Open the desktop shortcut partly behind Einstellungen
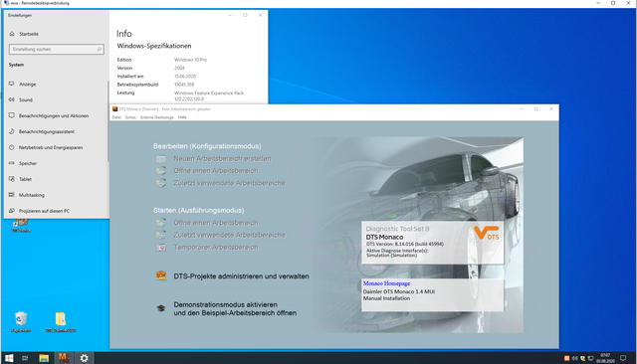 [x=21, y=225]
